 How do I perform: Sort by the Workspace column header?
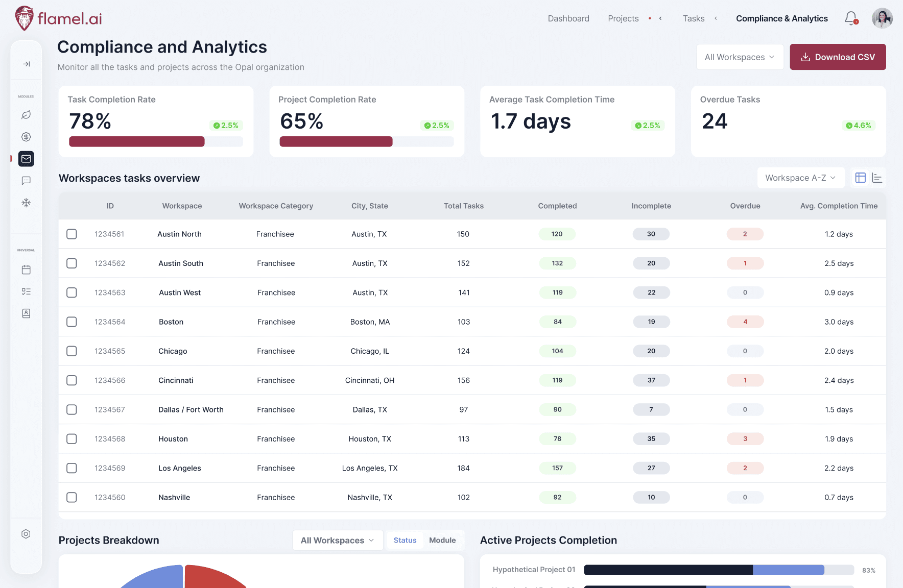tap(182, 206)
